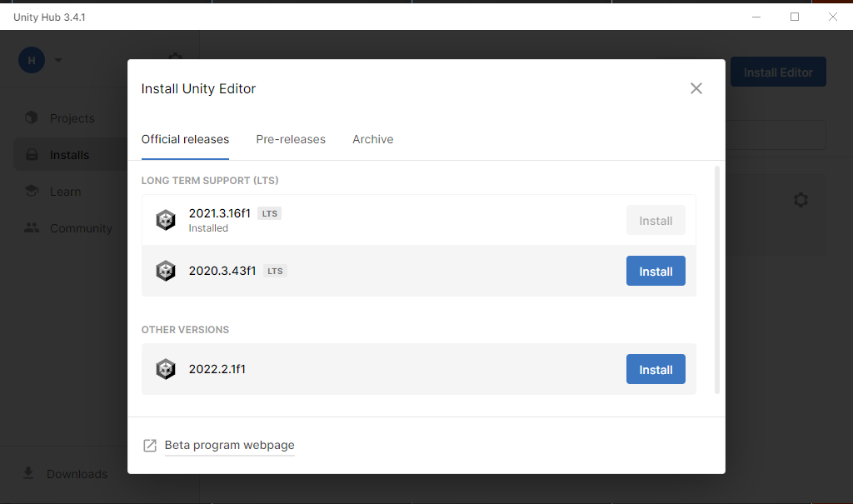The height and width of the screenshot is (504, 853).
Task: Click the Downloads arrow icon
Action: (x=28, y=473)
